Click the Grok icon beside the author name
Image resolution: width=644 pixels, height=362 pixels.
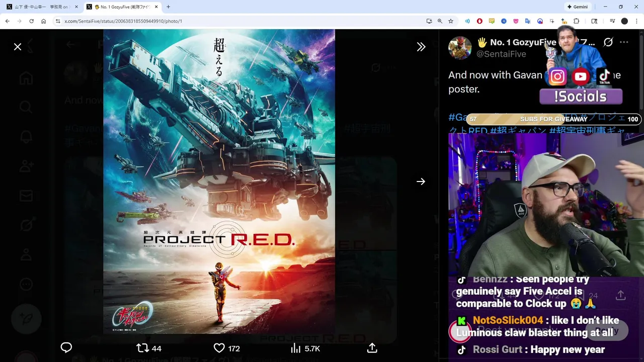point(608,42)
